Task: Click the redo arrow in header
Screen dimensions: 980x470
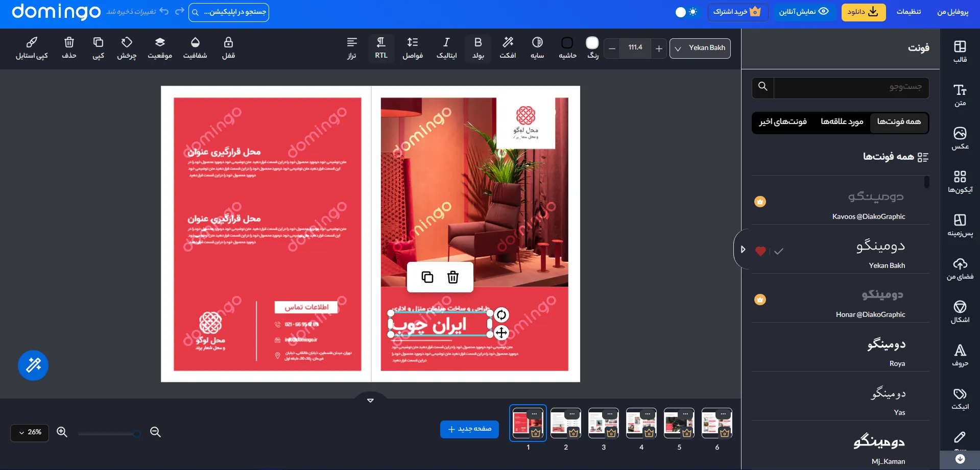Action: pos(180,11)
